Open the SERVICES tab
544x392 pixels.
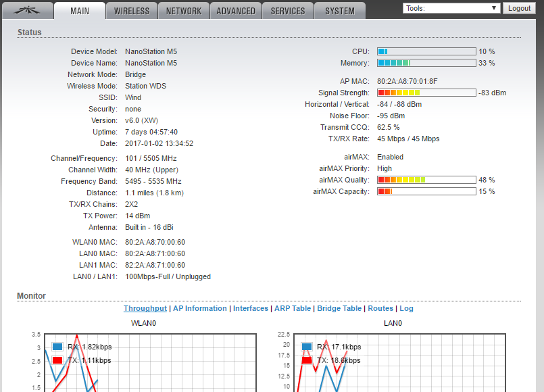pyautogui.click(x=288, y=11)
